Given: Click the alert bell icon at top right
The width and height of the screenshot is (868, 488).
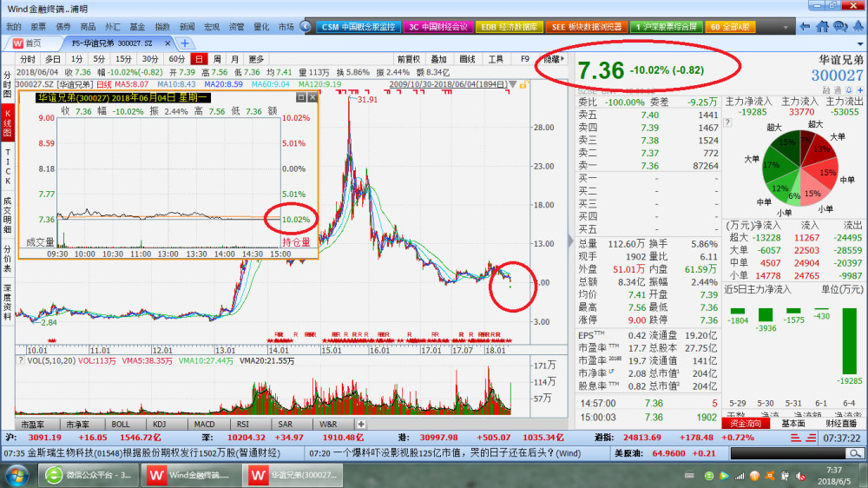Looking at the screenshot, I should tap(858, 26).
